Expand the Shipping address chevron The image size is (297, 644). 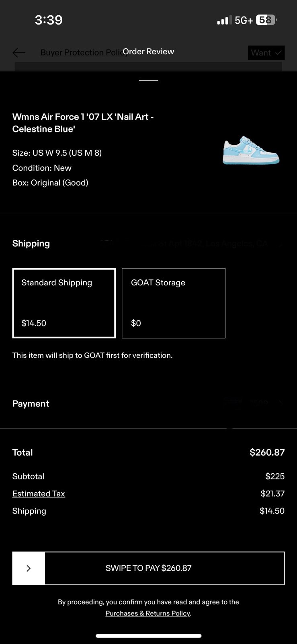280,244
